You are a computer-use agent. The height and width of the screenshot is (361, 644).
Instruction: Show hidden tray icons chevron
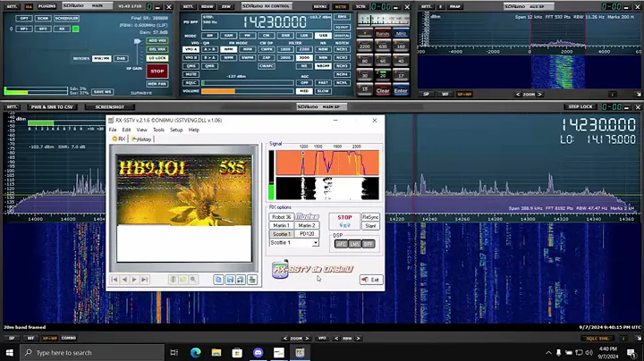tap(548, 352)
